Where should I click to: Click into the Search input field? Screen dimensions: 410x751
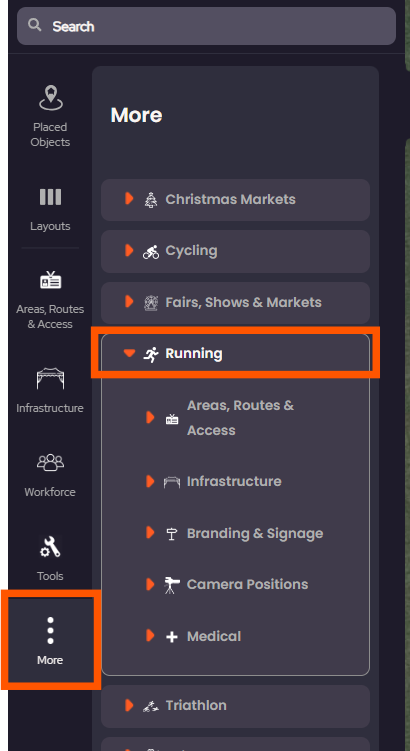pyautogui.click(x=206, y=26)
